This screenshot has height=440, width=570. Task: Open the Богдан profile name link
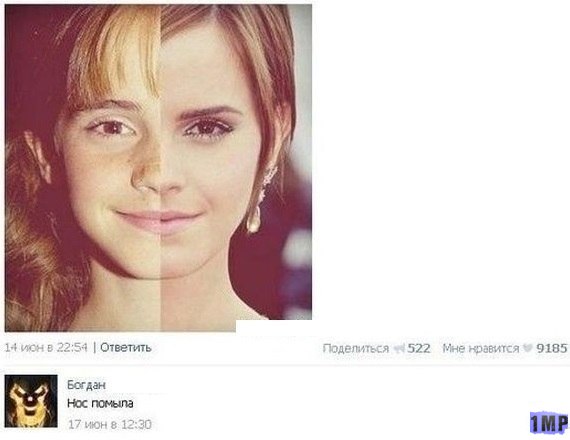pos(86,385)
